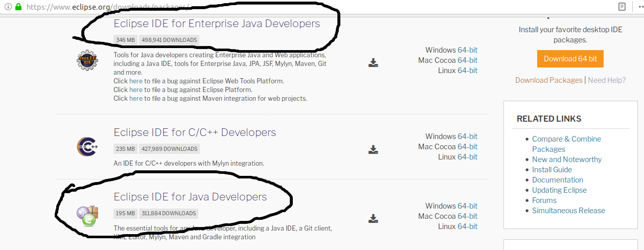644x250 pixels.
Task: Click the RELATED LINKS heading
Action: tap(549, 119)
